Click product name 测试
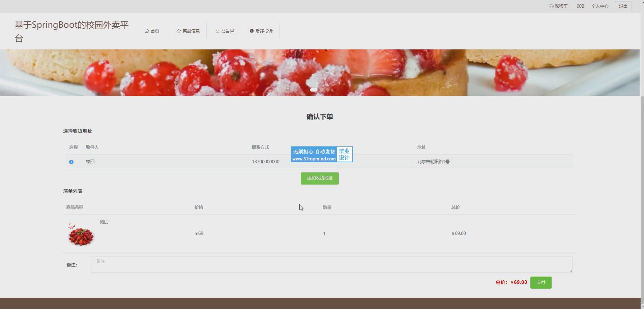 [104, 222]
